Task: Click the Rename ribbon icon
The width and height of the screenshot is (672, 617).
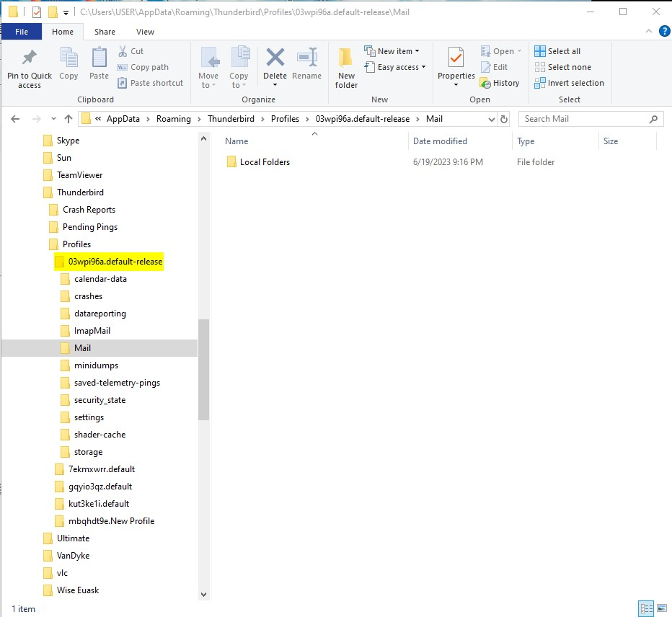Action: (307, 58)
